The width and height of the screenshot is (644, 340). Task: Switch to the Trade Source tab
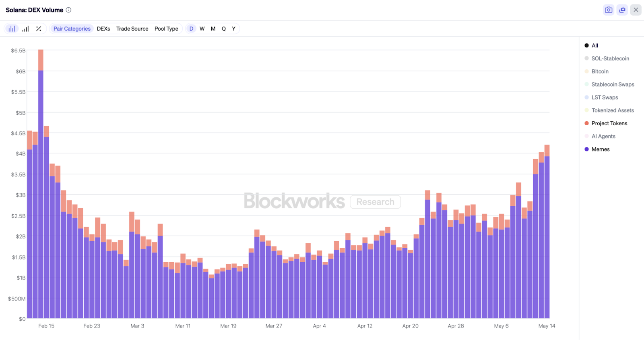click(132, 29)
